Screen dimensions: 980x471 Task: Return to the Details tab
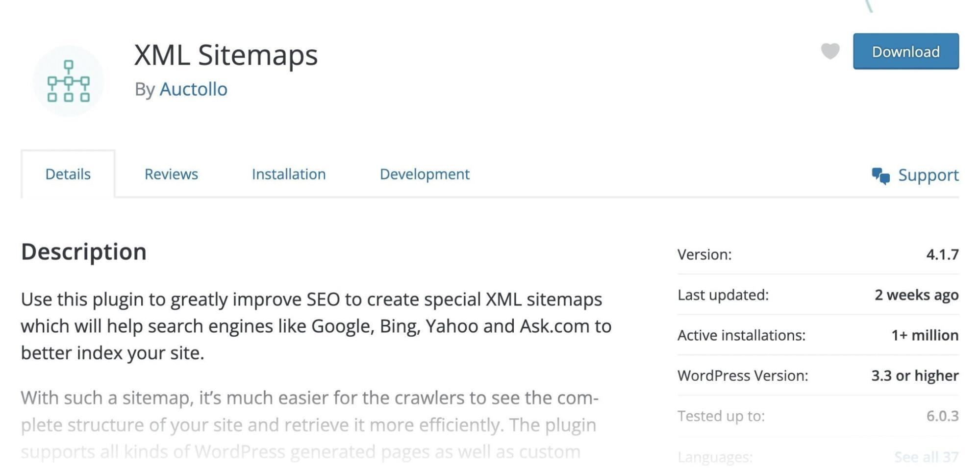point(68,174)
